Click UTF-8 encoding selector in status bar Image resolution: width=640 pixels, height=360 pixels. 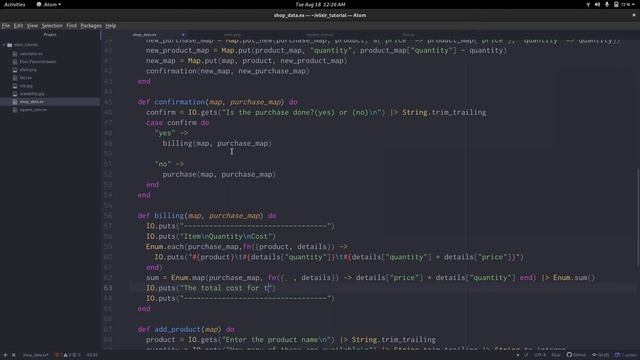(540, 355)
